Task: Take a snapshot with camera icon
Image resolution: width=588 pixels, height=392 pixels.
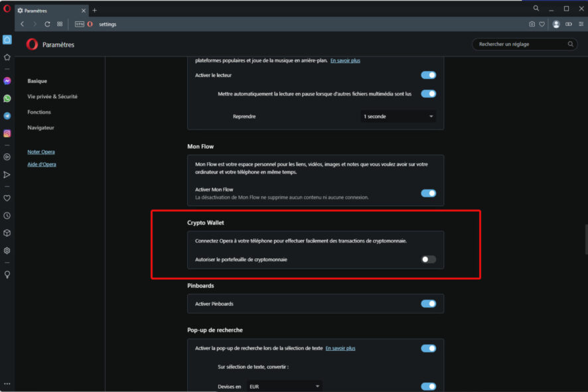Action: (x=532, y=24)
